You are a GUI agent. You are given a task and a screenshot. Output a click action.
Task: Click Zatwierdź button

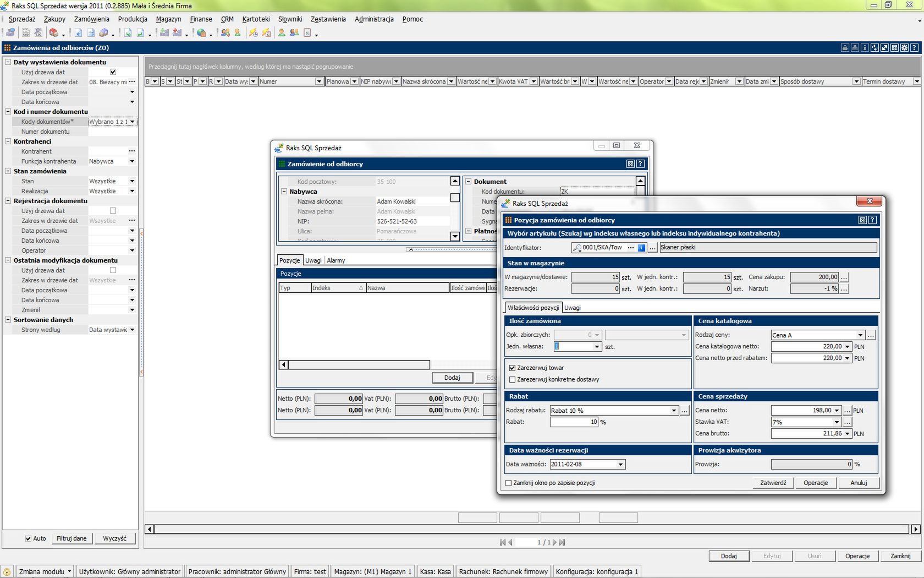coord(773,483)
